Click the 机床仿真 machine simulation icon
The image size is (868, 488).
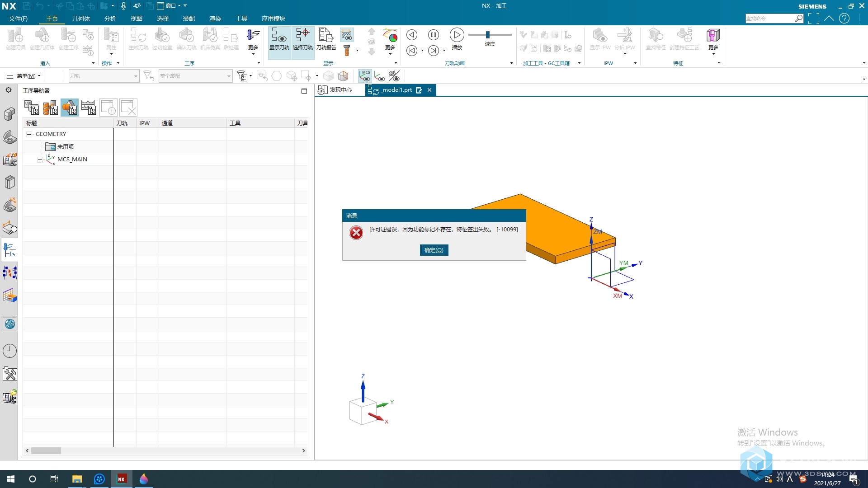[x=210, y=39]
